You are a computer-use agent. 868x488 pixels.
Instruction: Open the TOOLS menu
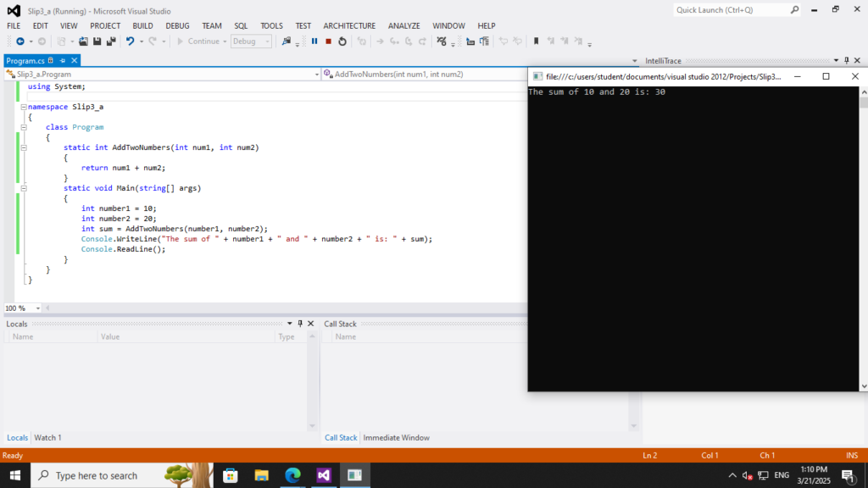tap(272, 26)
